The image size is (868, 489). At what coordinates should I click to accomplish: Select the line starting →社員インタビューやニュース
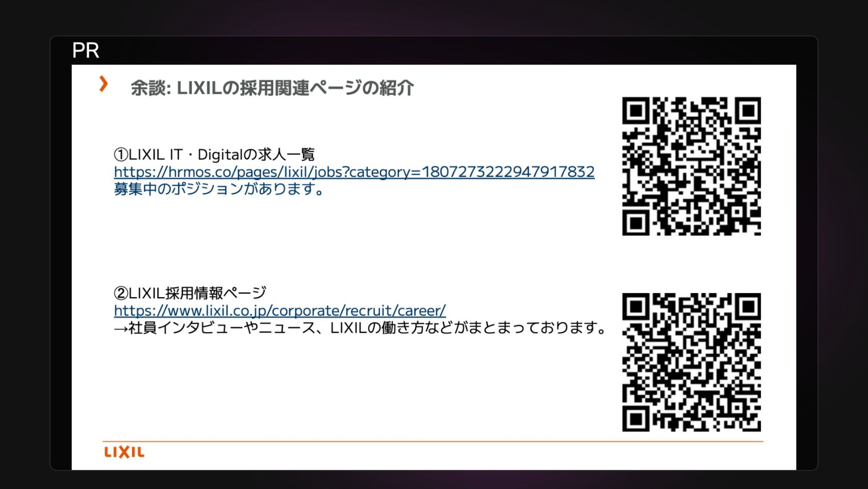click(360, 328)
